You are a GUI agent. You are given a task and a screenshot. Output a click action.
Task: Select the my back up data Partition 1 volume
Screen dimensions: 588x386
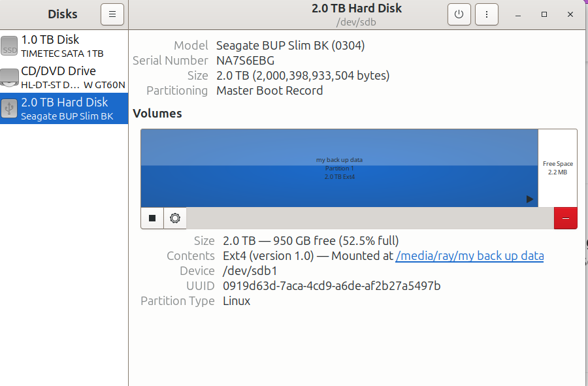click(x=339, y=168)
